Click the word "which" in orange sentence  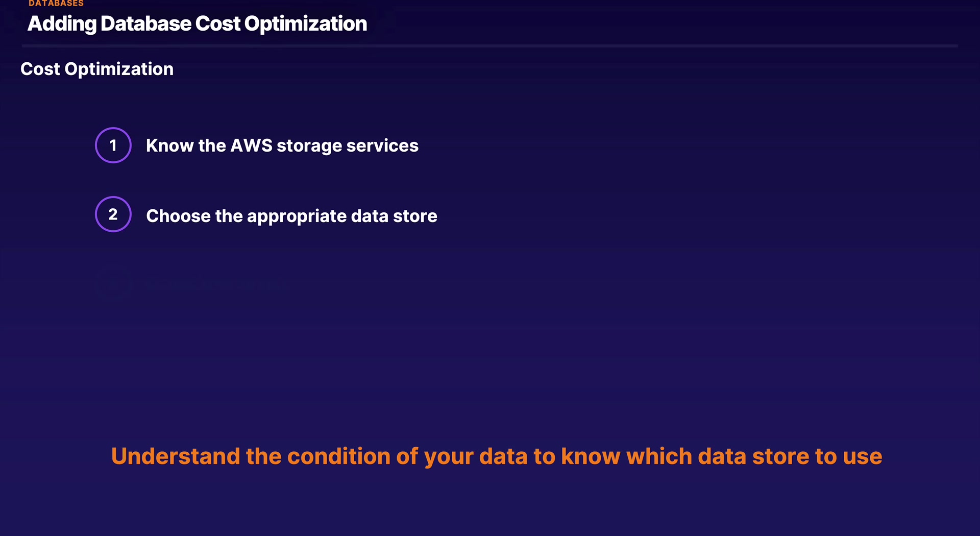coord(659,456)
